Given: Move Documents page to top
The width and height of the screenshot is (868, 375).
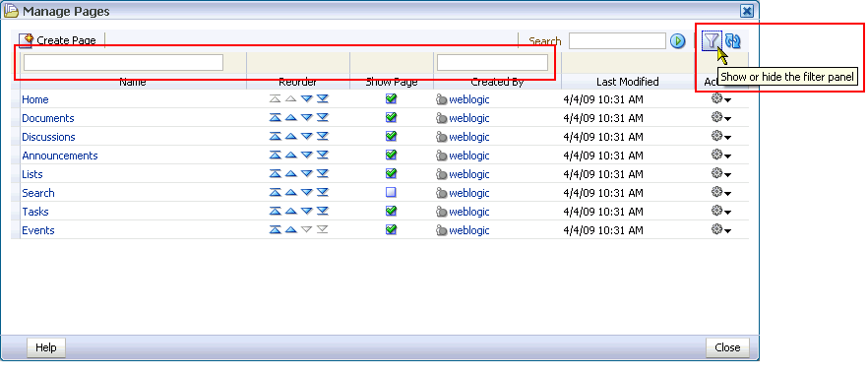Looking at the screenshot, I should pos(276,117).
